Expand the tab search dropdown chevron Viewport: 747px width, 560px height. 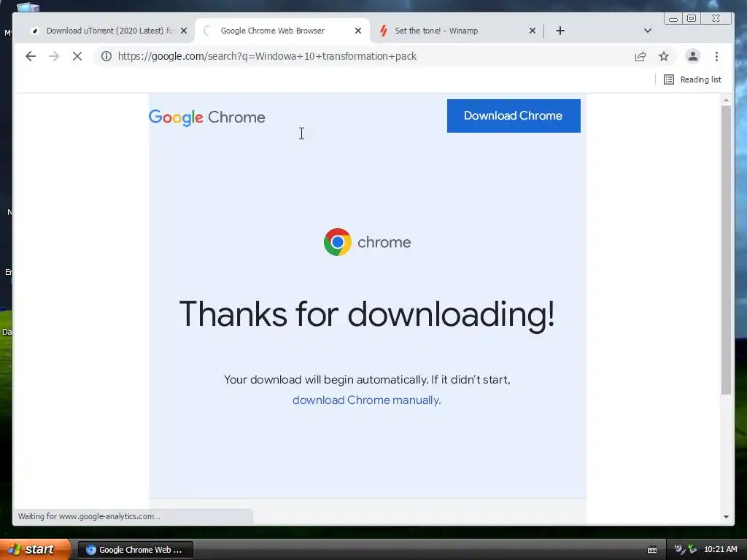click(x=648, y=31)
